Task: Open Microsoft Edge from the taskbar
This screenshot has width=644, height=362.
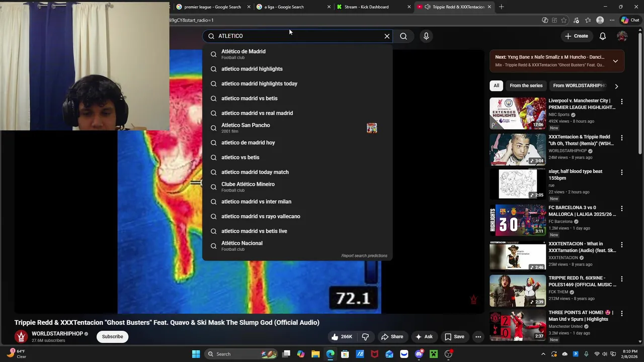Action: 330,354
